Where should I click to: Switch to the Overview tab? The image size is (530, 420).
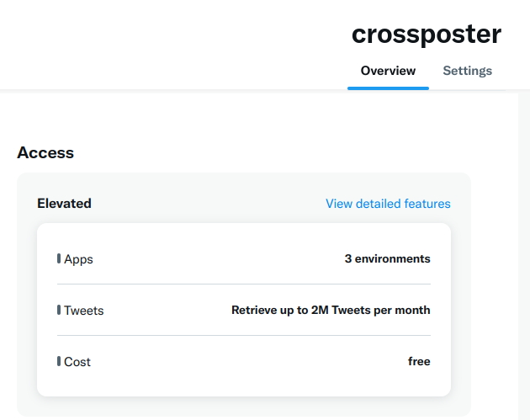[x=388, y=71]
